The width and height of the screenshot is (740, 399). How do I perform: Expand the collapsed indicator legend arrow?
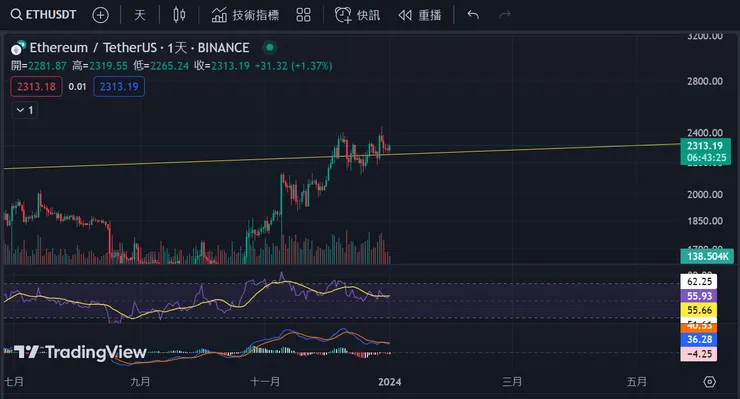pos(25,110)
